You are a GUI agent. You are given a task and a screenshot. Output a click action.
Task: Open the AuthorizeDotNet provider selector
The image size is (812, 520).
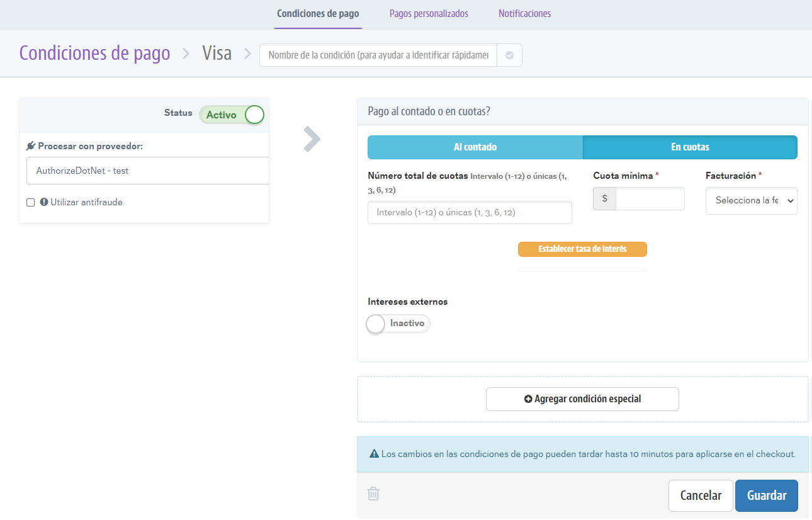pos(148,171)
